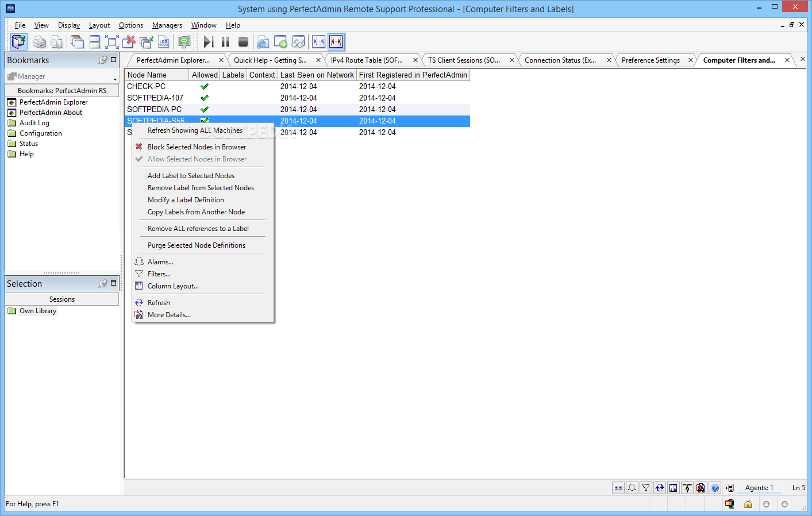Click the leftmost bookmarks book icon in the toolbar
This screenshot has width=812, height=516.
tap(19, 42)
